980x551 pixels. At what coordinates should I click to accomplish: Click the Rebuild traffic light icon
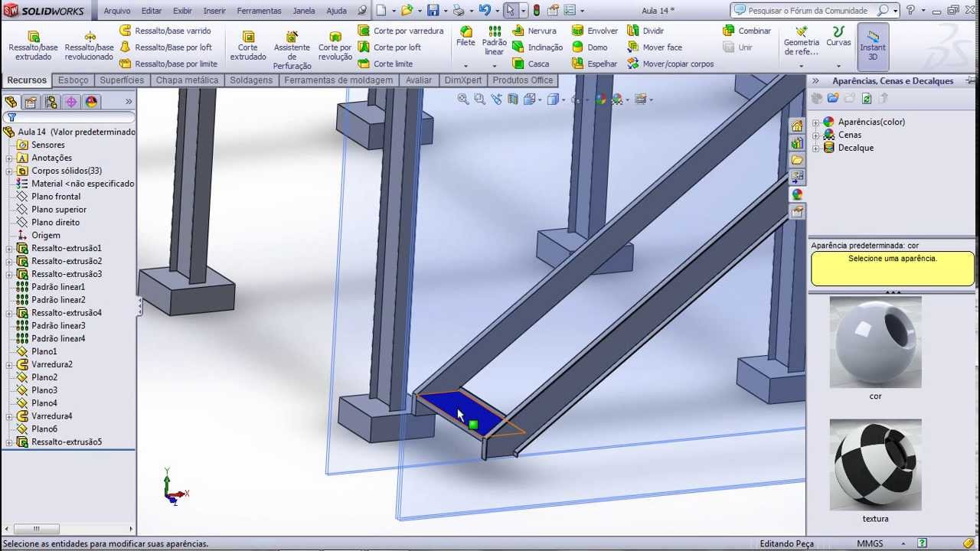point(536,11)
